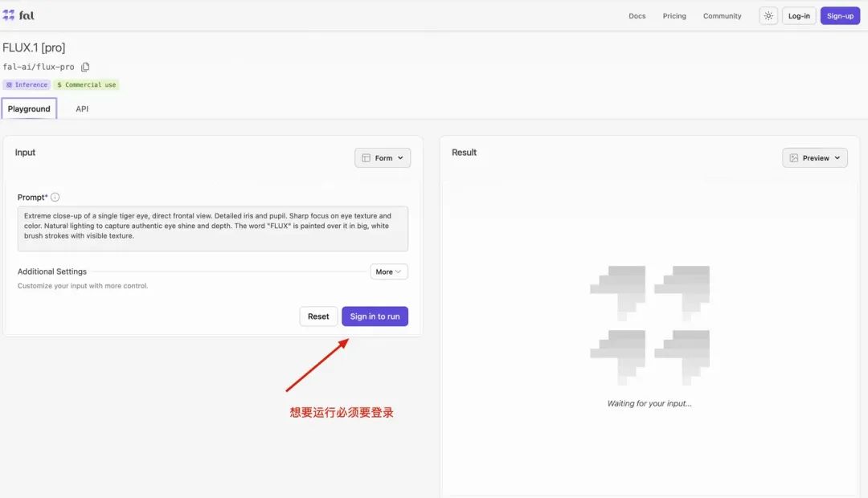This screenshot has width=868, height=498.
Task: Show the Prompt info tooltip icon
Action: [x=55, y=197]
